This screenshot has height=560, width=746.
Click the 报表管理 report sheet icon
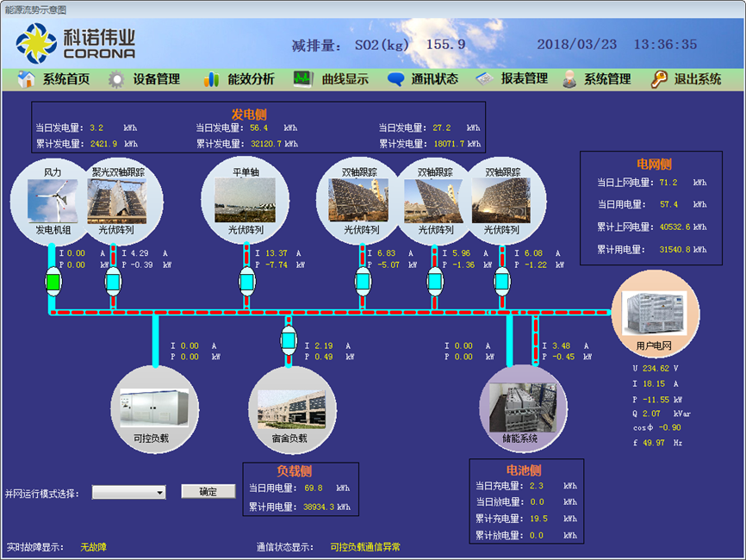coord(486,79)
